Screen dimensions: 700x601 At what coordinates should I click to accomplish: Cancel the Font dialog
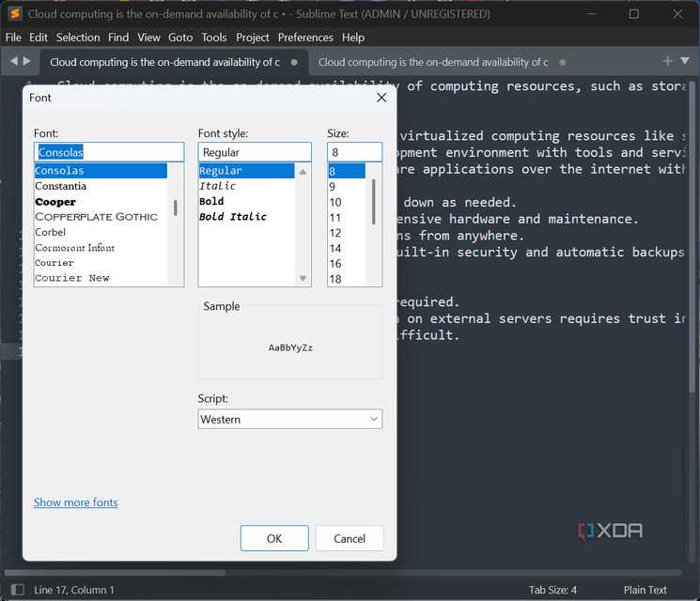point(350,538)
